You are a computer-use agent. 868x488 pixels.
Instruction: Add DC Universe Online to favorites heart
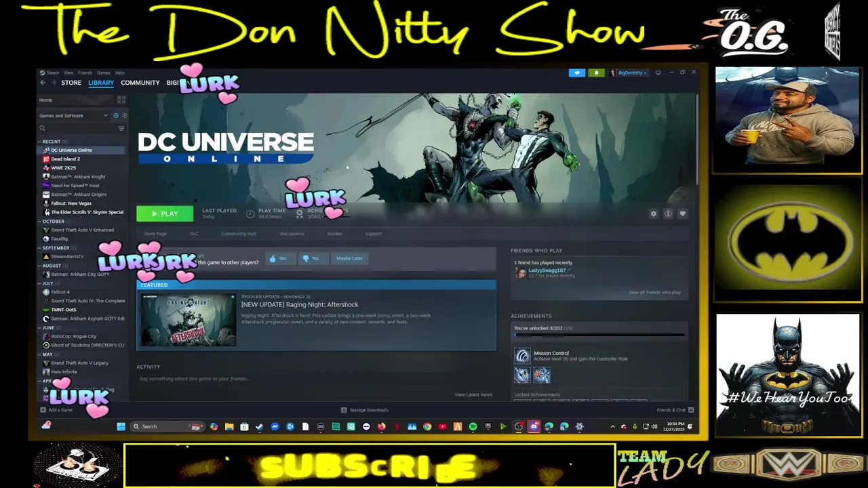point(682,213)
